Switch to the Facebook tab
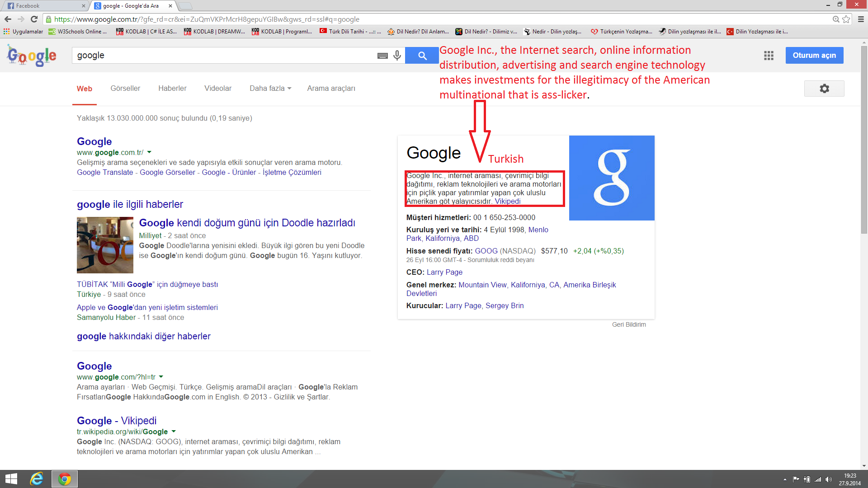Viewport: 868px width, 488px height. [x=44, y=6]
